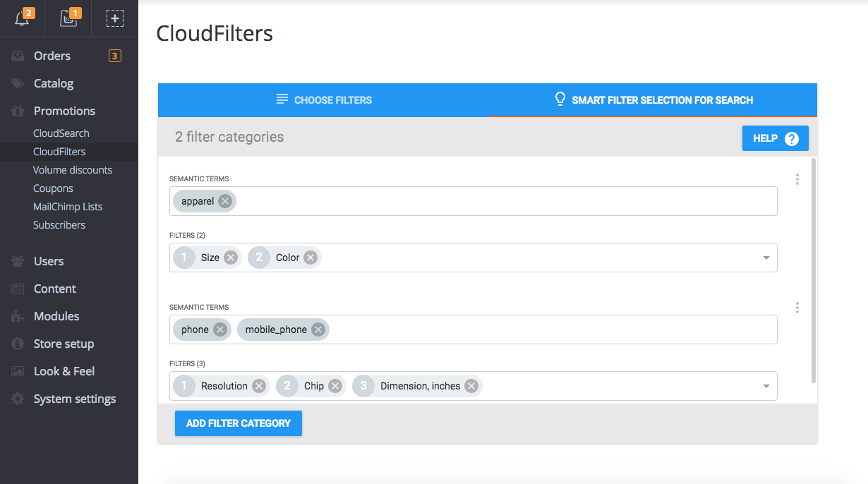The width and height of the screenshot is (868, 484).
Task: Open the Help button
Action: (775, 138)
